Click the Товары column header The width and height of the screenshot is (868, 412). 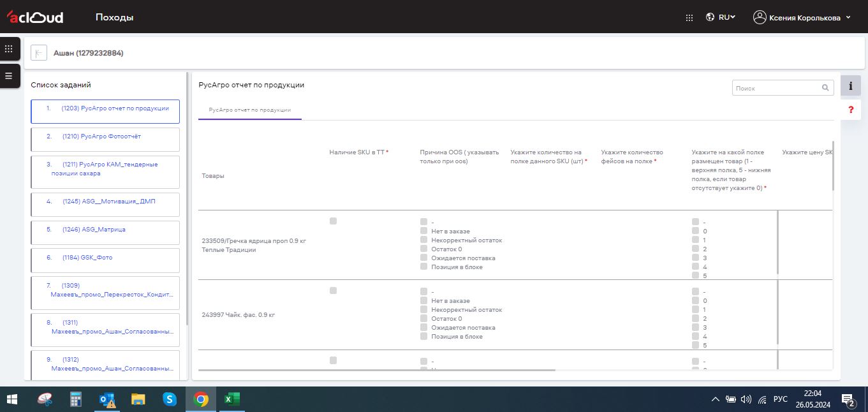pyautogui.click(x=213, y=175)
